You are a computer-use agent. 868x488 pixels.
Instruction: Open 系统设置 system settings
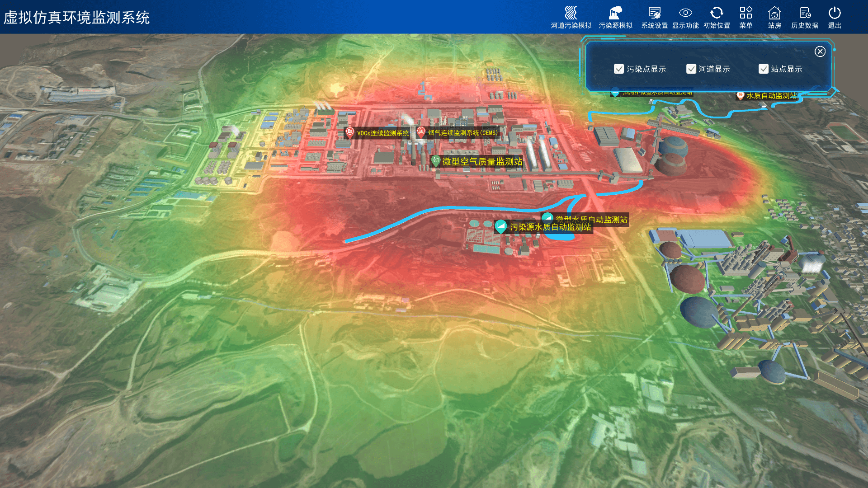[654, 18]
